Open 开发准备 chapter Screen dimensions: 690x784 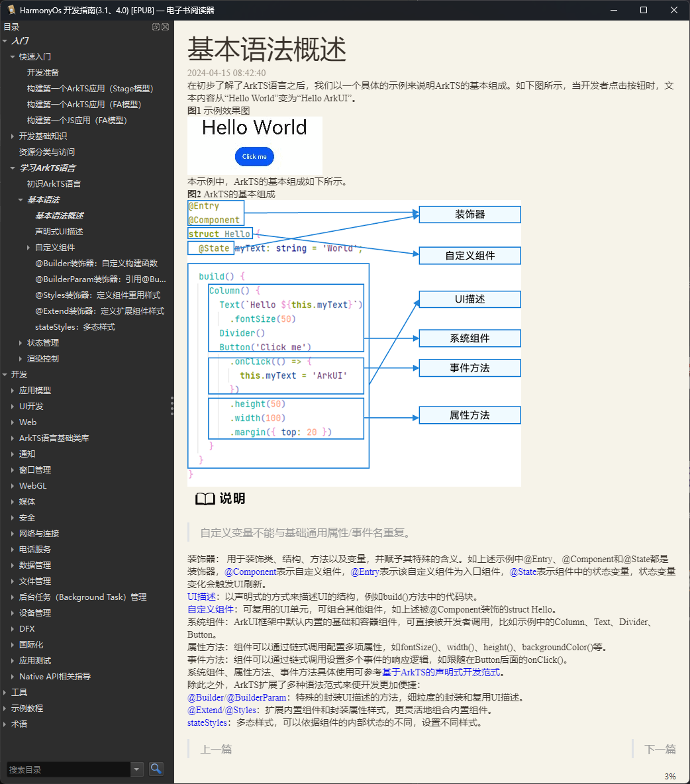[43, 72]
